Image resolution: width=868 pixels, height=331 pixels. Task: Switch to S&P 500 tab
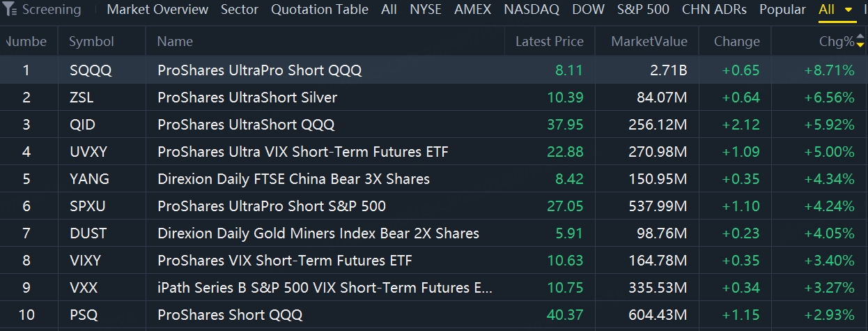coord(643,10)
